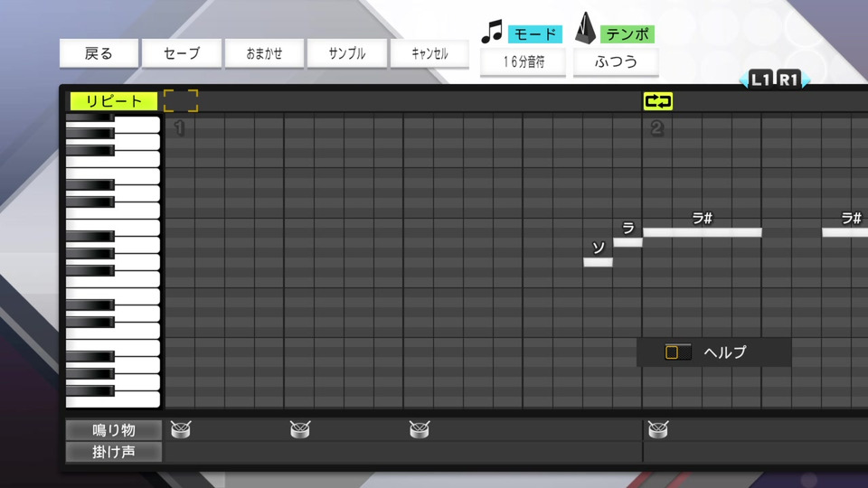The width and height of the screenshot is (868, 488).
Task: Select the short ラ note block
Action: click(x=627, y=242)
